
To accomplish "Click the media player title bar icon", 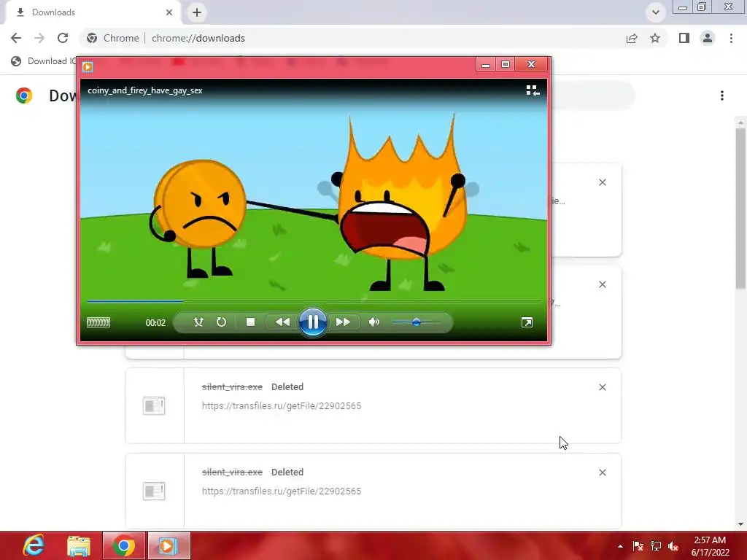I will (x=88, y=66).
